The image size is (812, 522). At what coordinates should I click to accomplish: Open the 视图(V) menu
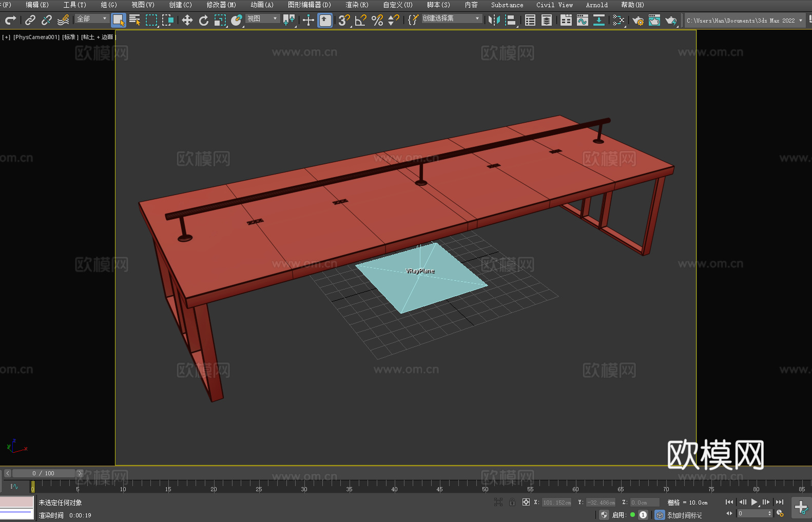143,5
